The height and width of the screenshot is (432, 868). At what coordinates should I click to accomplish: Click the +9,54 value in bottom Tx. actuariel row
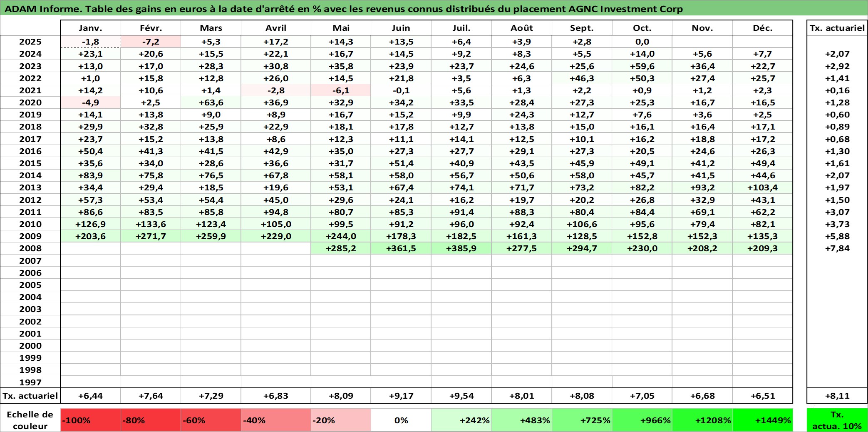[x=461, y=396]
